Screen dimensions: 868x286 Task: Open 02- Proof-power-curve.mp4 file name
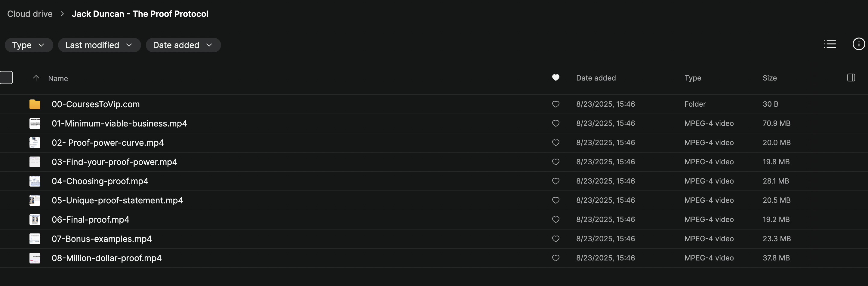(x=108, y=143)
